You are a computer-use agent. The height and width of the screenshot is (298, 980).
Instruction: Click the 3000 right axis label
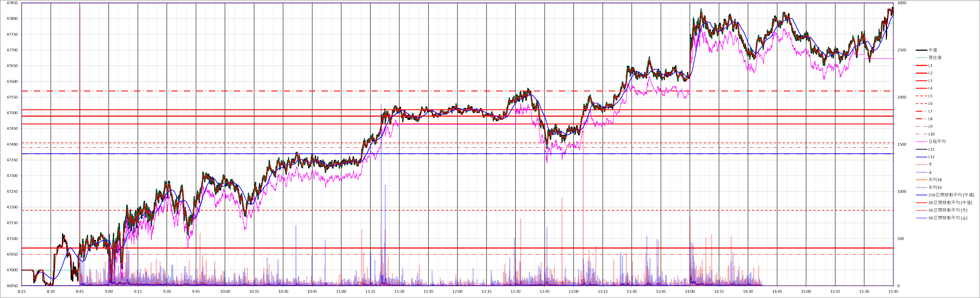(x=902, y=3)
